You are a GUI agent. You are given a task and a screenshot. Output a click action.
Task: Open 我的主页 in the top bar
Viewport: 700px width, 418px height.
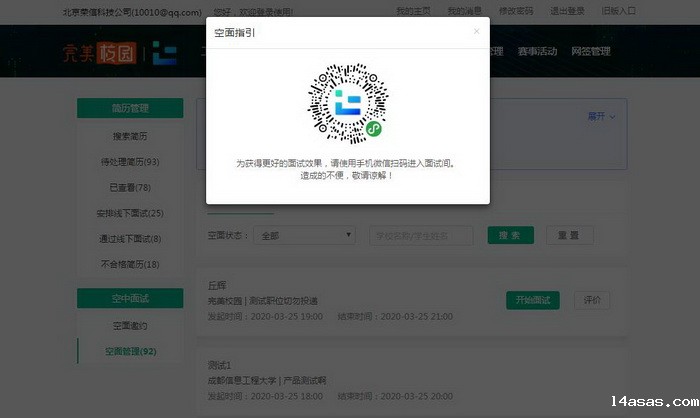click(413, 11)
